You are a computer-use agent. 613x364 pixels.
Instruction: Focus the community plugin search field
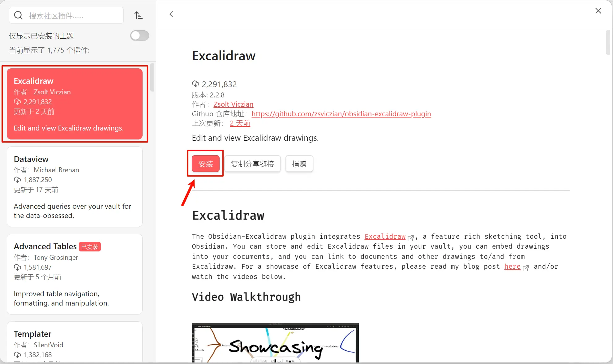tap(66, 15)
